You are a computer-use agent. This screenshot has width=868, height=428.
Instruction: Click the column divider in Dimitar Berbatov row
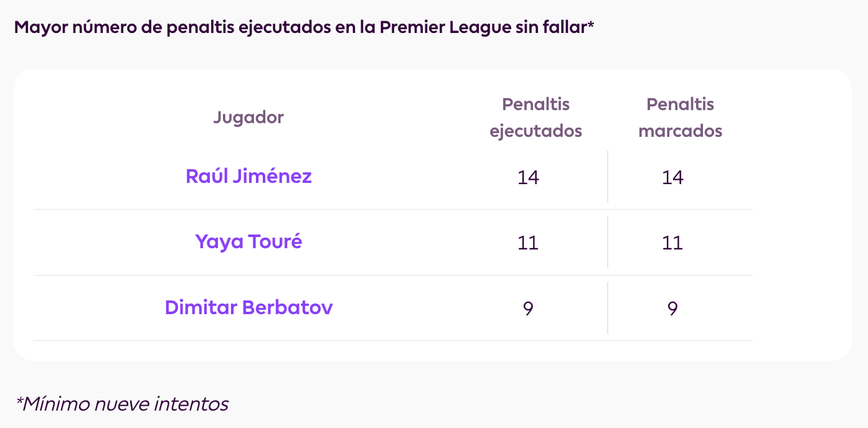[608, 308]
